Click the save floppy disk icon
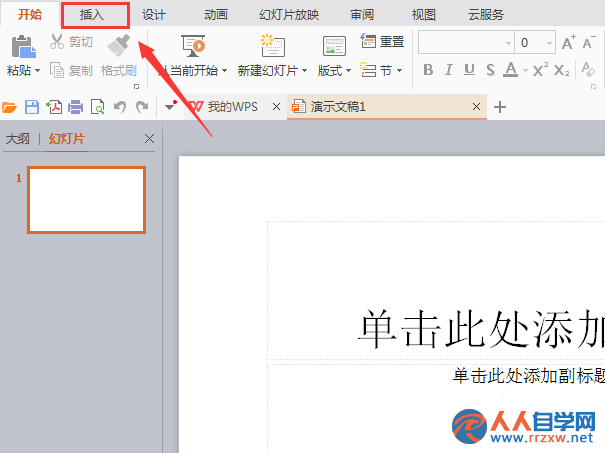The image size is (605, 453). (x=32, y=107)
